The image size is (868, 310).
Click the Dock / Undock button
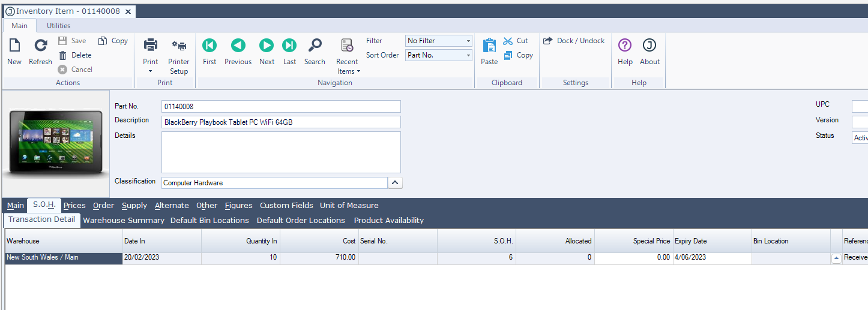click(574, 41)
